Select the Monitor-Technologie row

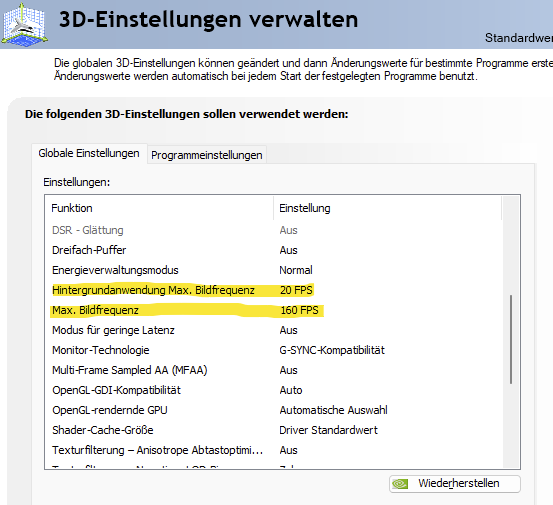(x=273, y=350)
